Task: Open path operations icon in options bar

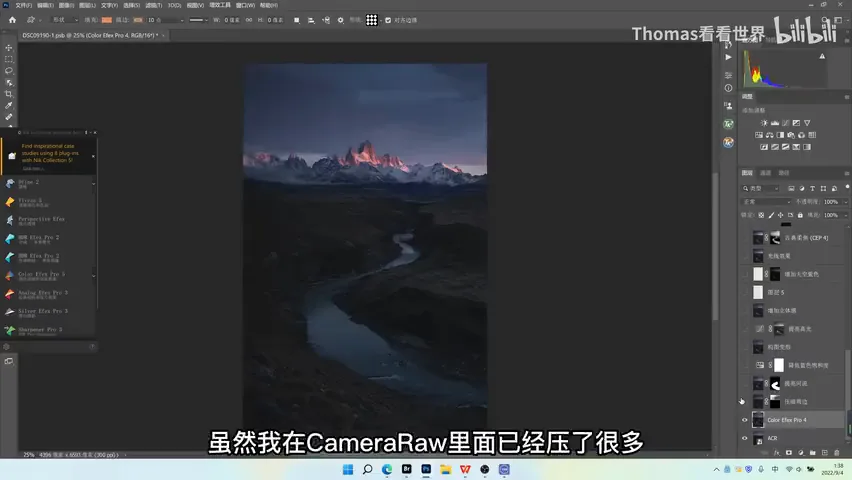Action: point(297,20)
